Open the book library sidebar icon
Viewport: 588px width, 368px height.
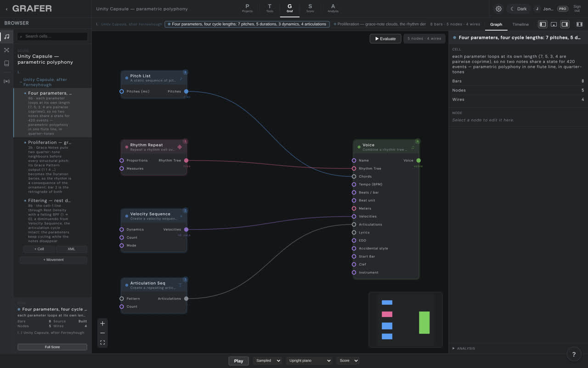click(6, 63)
